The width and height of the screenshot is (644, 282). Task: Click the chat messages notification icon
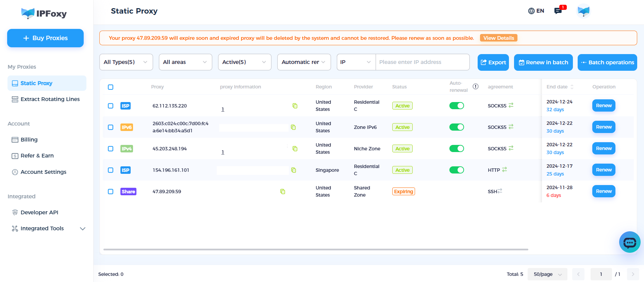[x=558, y=11]
